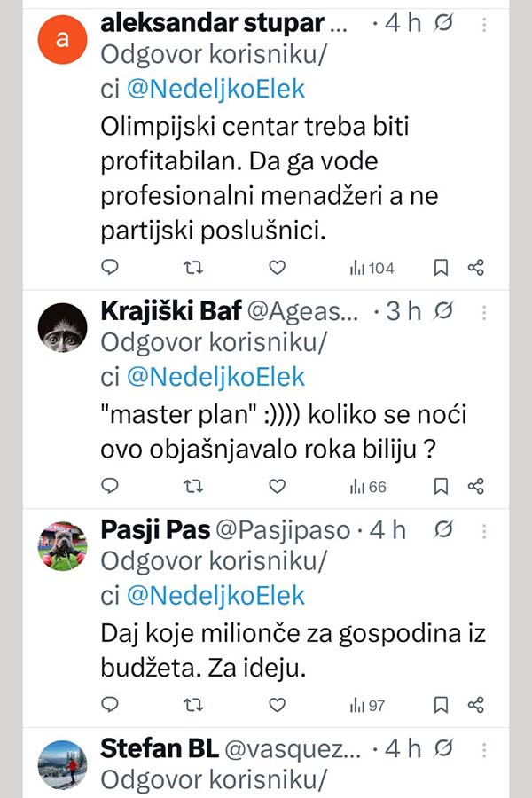The image size is (532, 798).
Task: Reply to aleksandar stupar's tweet
Action: [111, 267]
